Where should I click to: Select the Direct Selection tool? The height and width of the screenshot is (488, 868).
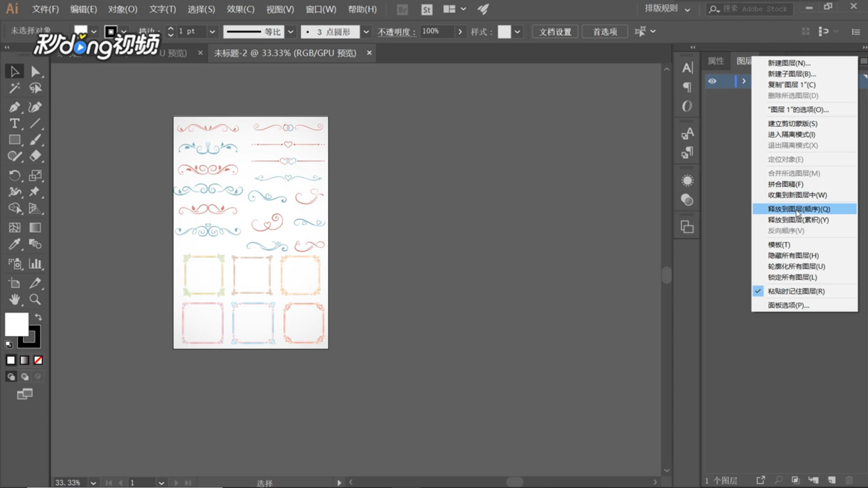point(35,71)
